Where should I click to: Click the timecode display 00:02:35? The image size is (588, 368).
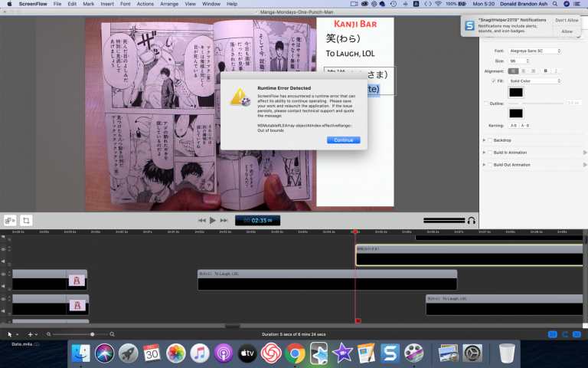coord(257,221)
